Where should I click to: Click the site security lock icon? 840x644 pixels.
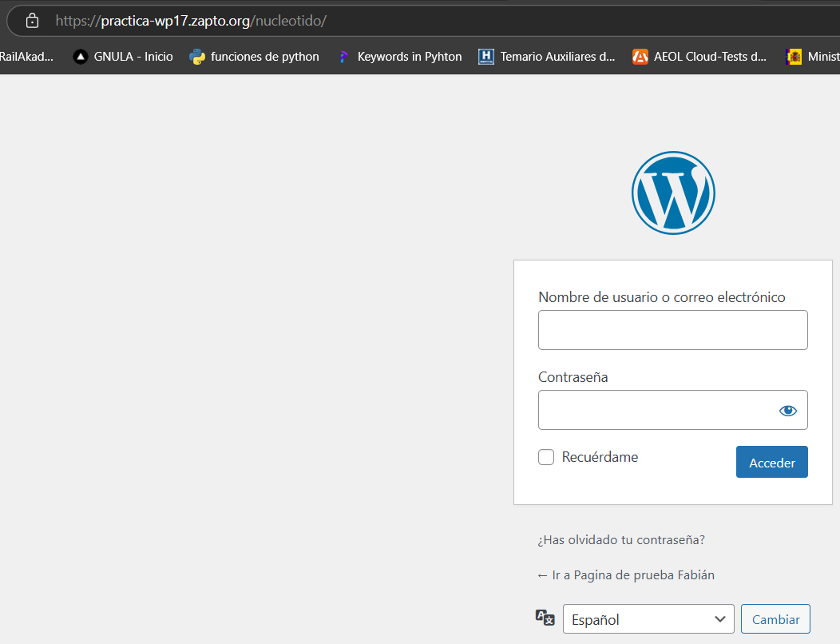(32, 21)
